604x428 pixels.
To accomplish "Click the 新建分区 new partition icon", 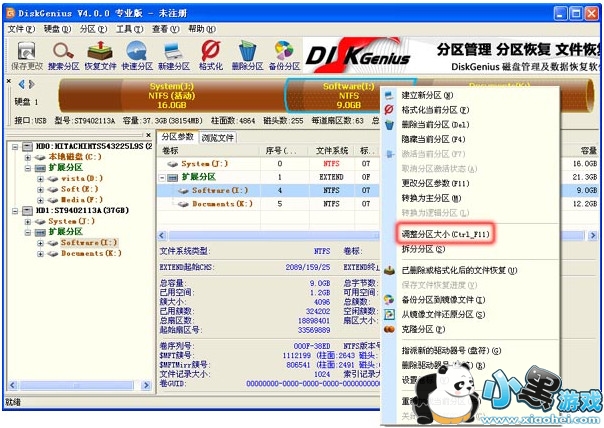I will click(x=174, y=55).
